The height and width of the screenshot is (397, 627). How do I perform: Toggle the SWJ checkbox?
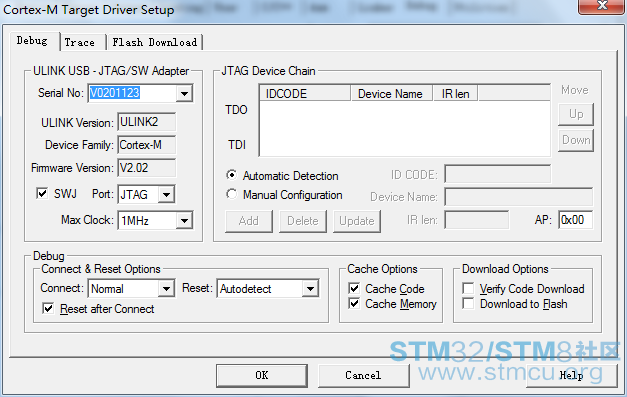pyautogui.click(x=42, y=194)
